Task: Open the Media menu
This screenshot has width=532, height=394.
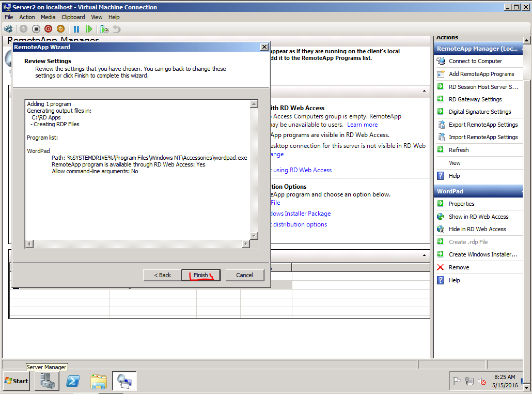Action: coord(48,17)
